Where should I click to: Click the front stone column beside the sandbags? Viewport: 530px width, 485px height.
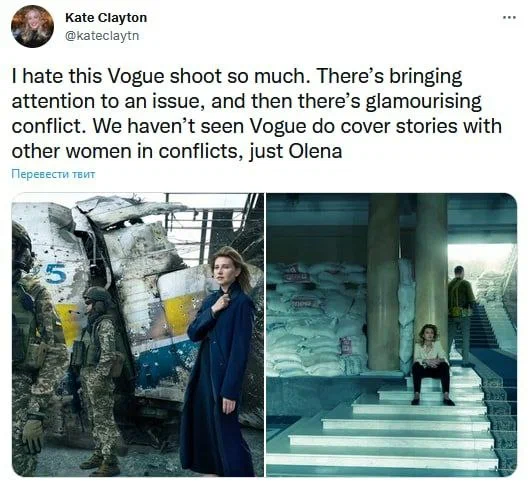pyautogui.click(x=384, y=282)
